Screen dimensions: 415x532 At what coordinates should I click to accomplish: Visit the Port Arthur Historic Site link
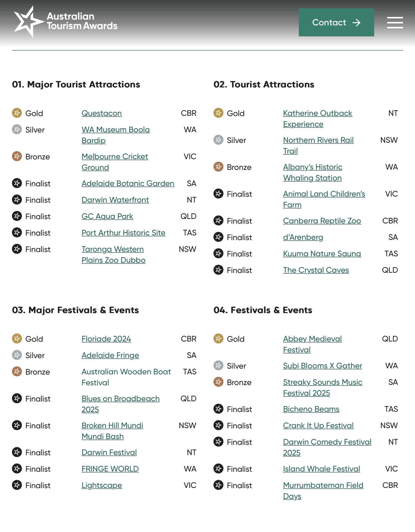[123, 233]
